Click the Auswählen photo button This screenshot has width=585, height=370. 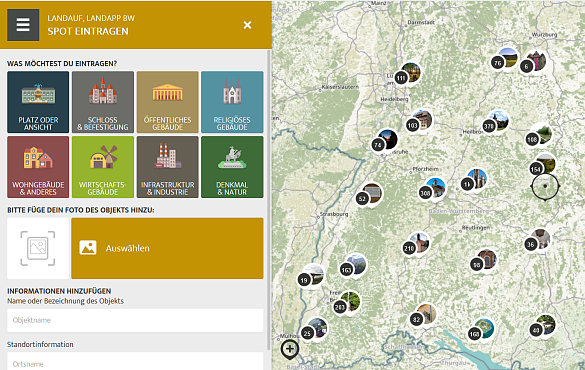pos(167,248)
